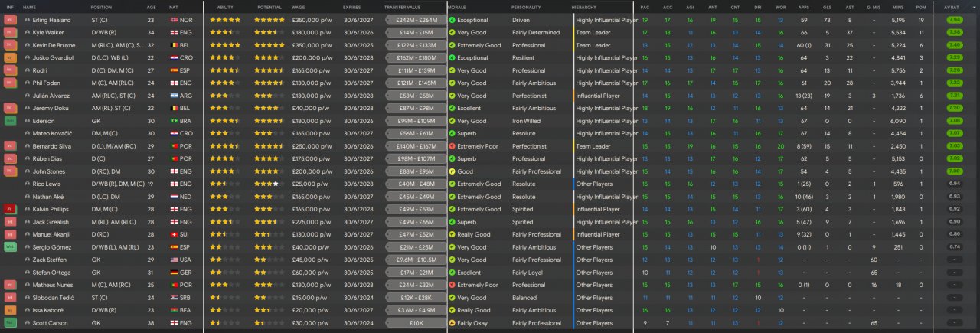The height and width of the screenshot is (333, 980).
Task: Click Scott Carson's green Ret status badge
Action: 10,323
